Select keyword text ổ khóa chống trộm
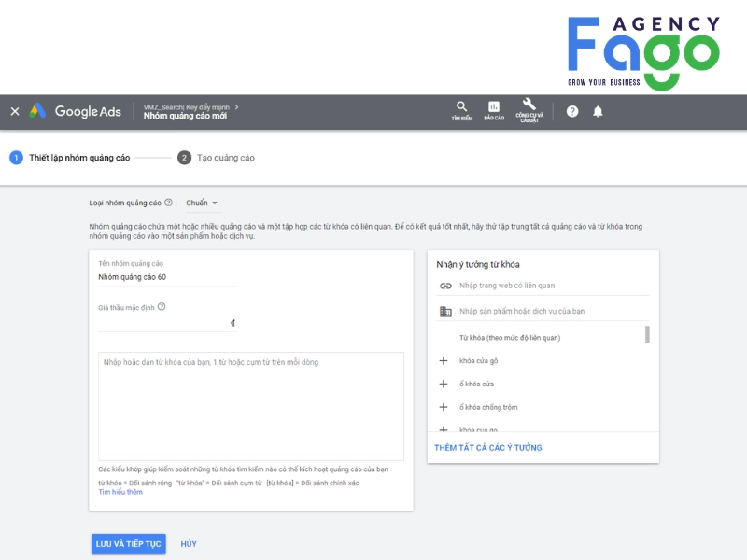This screenshot has height=560, width=747. point(488,407)
